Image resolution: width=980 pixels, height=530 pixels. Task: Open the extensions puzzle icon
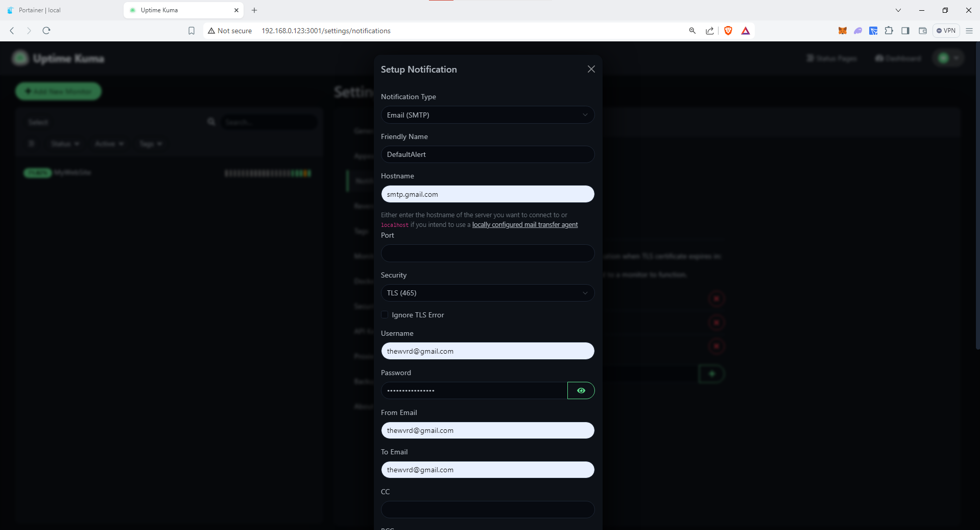coord(889,31)
